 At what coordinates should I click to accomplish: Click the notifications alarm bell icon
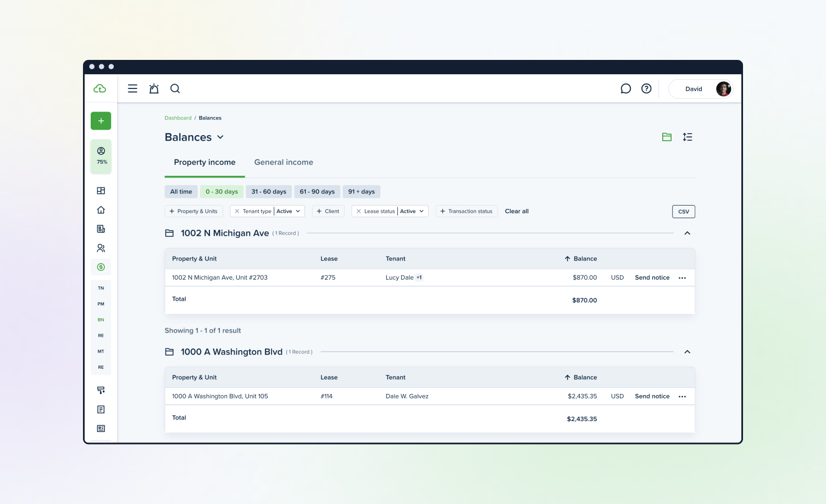pyautogui.click(x=154, y=88)
